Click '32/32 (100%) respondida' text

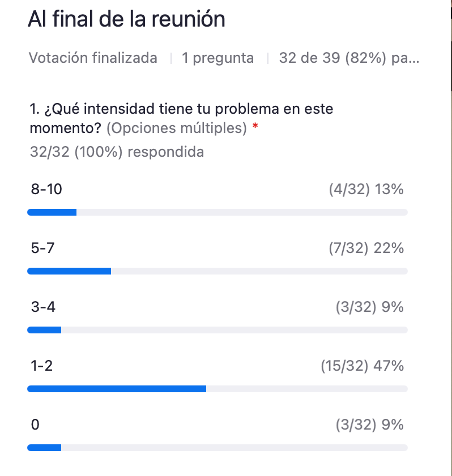(x=117, y=152)
